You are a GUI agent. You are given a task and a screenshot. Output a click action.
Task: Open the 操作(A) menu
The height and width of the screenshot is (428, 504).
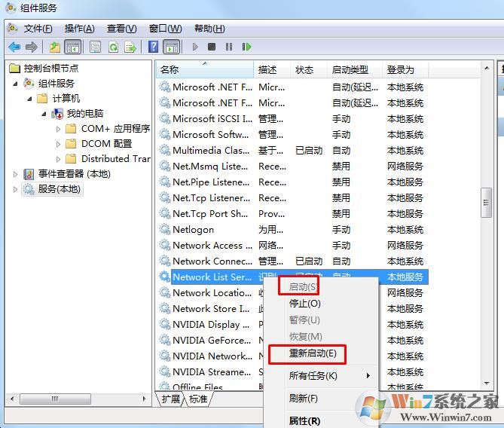(x=79, y=29)
